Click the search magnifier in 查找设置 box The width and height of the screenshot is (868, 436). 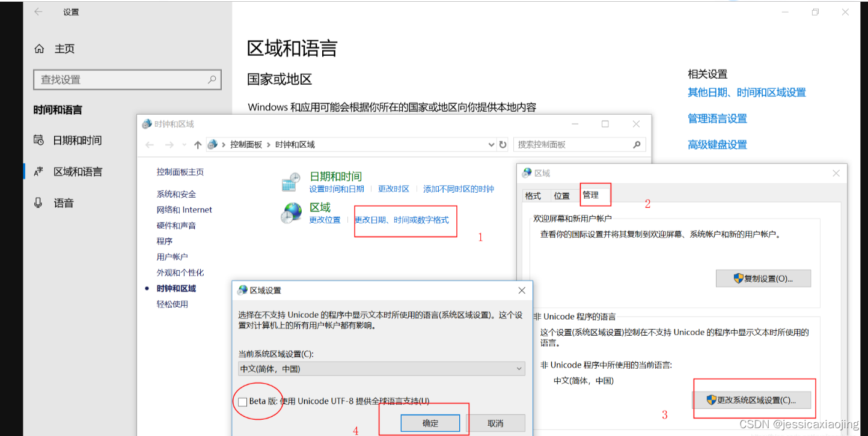(212, 79)
